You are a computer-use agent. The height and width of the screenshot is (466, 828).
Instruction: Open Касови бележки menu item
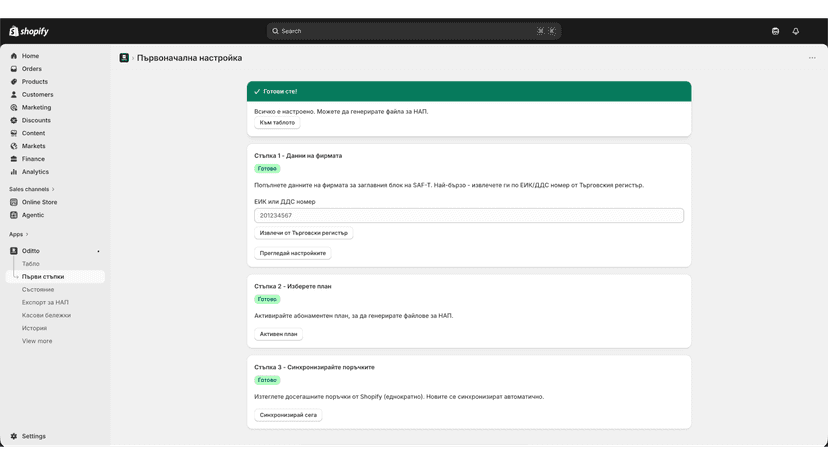[46, 315]
